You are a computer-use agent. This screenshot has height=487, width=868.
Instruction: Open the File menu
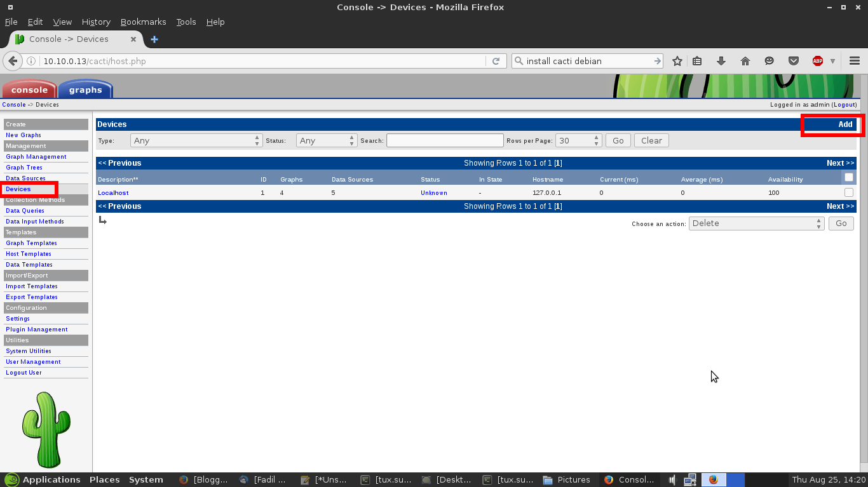[11, 22]
